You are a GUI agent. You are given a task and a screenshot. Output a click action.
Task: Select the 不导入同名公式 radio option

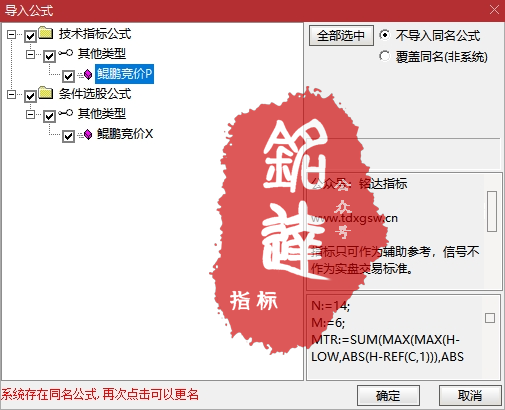pos(384,35)
